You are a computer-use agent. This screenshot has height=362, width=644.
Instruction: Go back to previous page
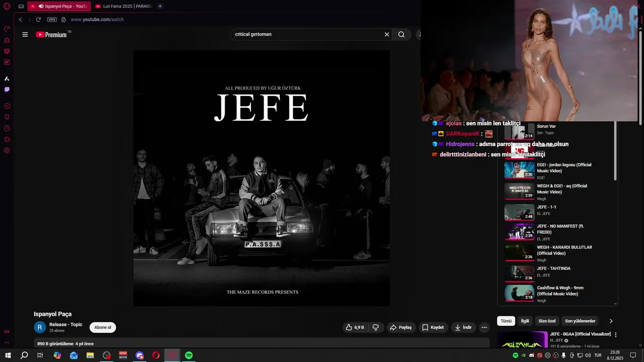click(20, 20)
